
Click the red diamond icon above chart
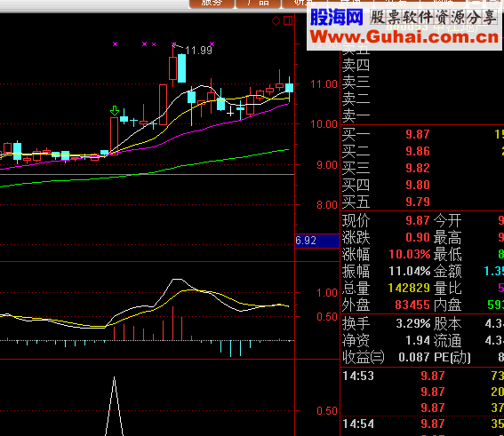[276, 21]
